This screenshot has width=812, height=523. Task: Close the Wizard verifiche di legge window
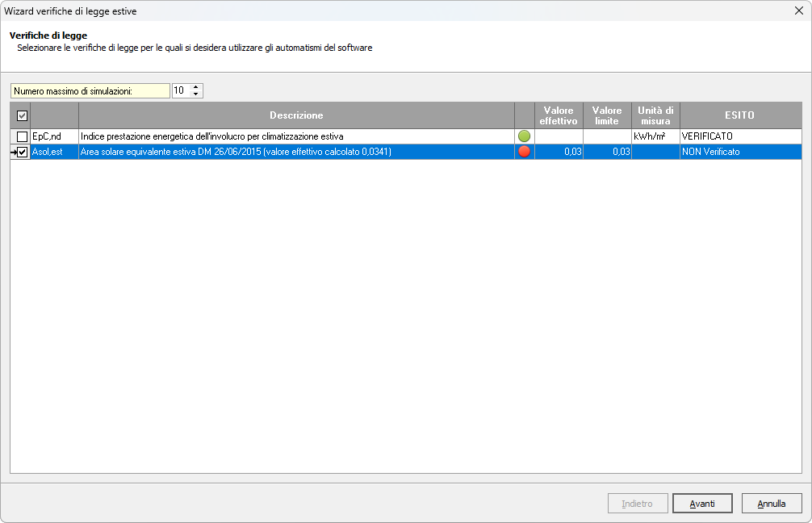tap(798, 11)
